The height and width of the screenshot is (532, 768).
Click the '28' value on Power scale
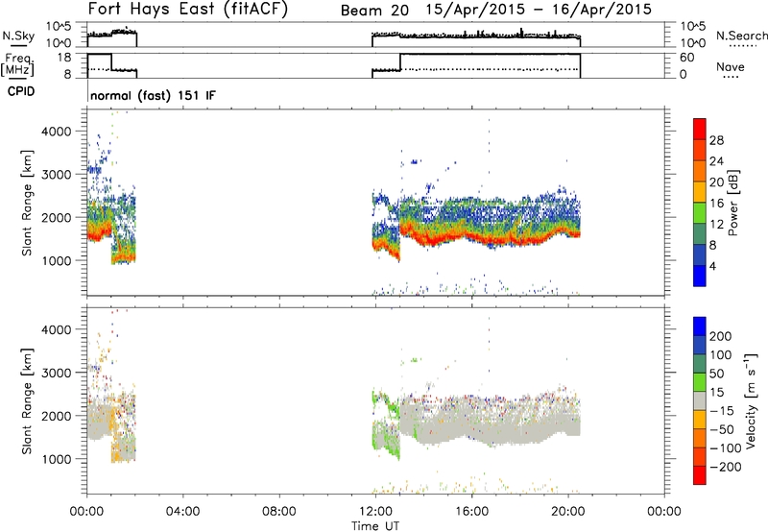[716, 140]
